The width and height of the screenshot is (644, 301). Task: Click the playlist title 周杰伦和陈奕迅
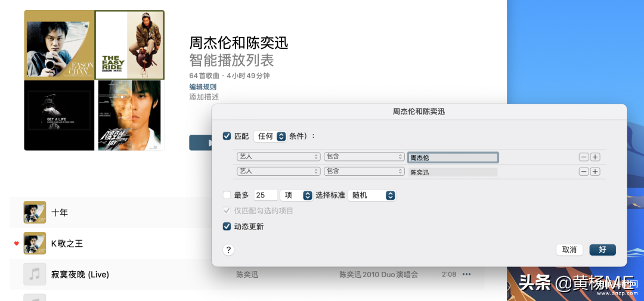(239, 43)
